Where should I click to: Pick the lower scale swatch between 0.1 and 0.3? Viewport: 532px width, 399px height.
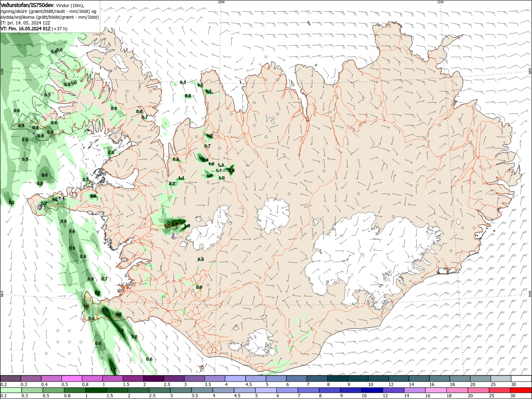click(x=11, y=390)
